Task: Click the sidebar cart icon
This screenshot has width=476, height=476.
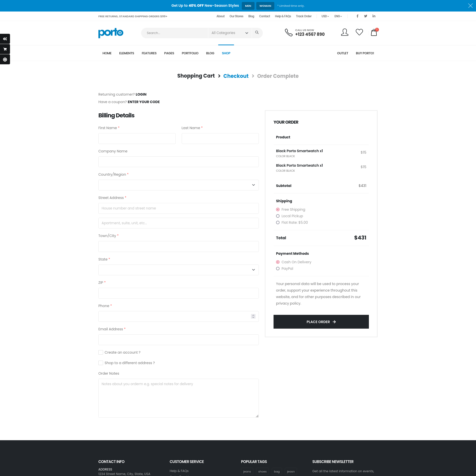Action: tap(5, 49)
